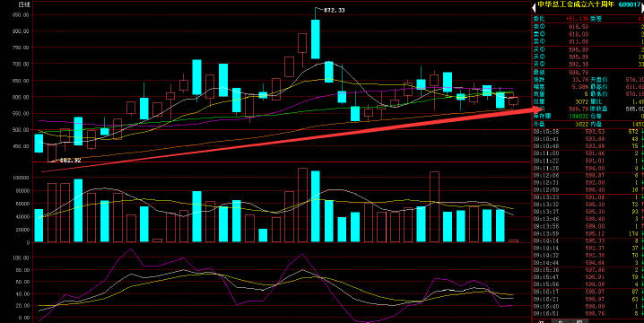Click the 872.33 high price label
The height and width of the screenshot is (323, 644).
(x=334, y=10)
